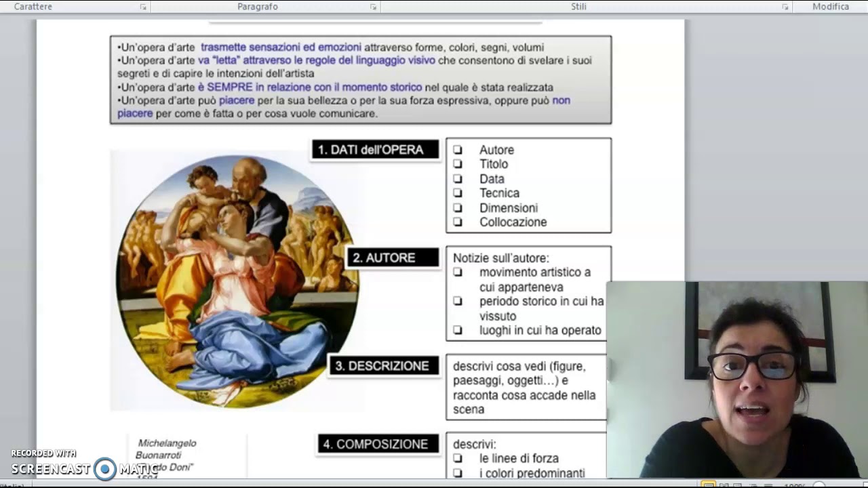Select the '3. DESCRIZIONE' heading box
Viewport: 868px width, 488px height.
pos(382,366)
